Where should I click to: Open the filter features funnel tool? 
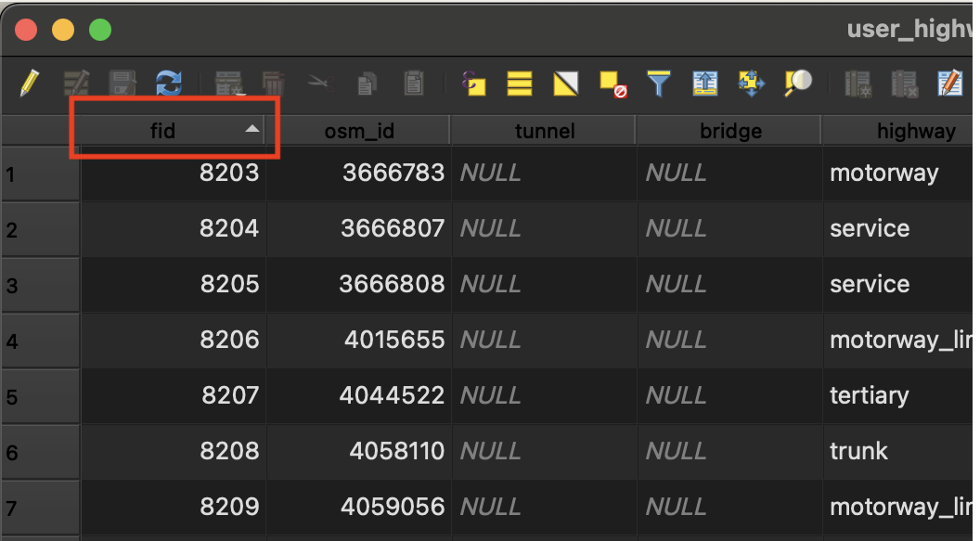click(659, 84)
